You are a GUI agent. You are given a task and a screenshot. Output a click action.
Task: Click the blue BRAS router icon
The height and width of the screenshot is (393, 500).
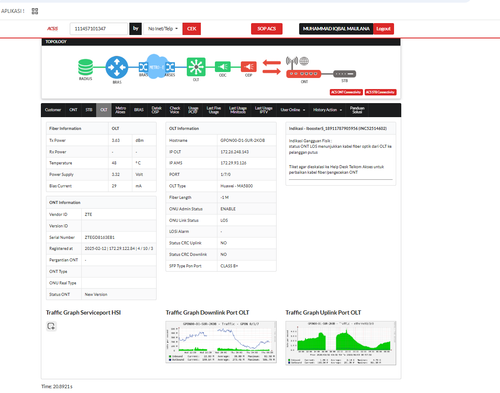tap(117, 67)
